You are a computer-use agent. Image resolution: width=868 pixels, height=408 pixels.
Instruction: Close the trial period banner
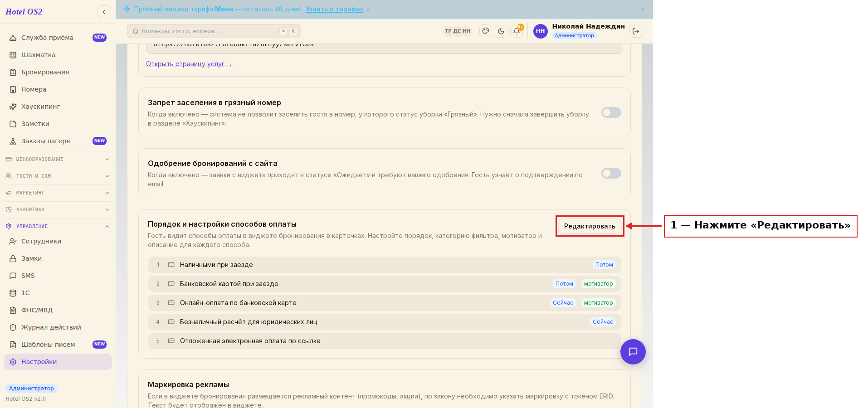643,9
